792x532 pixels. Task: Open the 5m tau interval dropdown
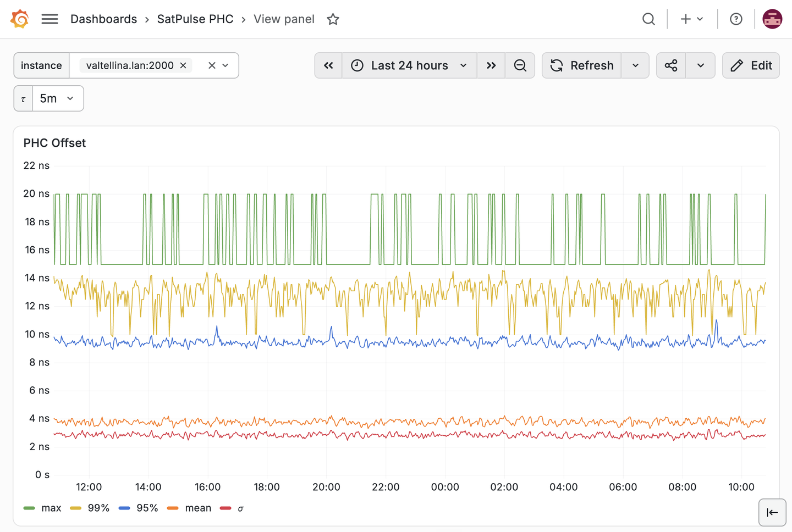[x=58, y=98]
